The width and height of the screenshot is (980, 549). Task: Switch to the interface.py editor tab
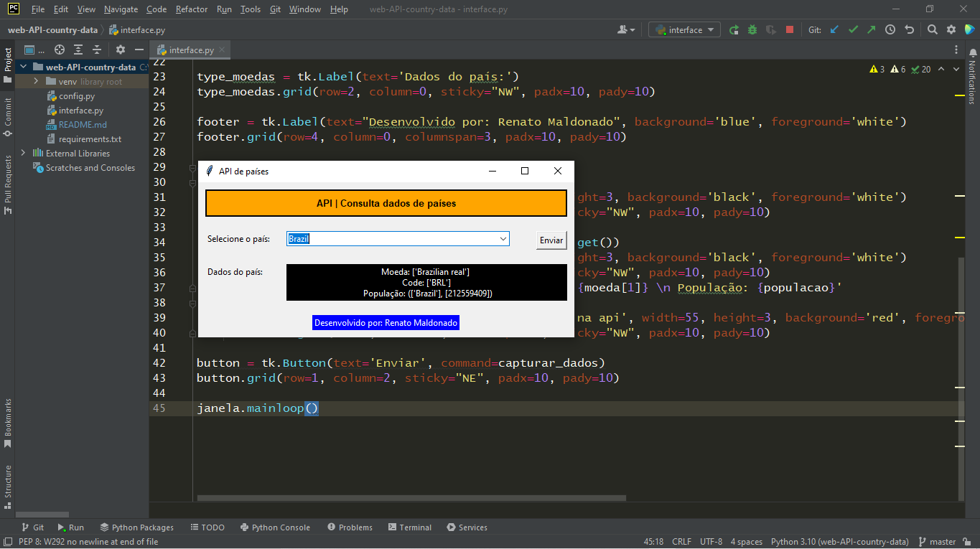[191, 50]
